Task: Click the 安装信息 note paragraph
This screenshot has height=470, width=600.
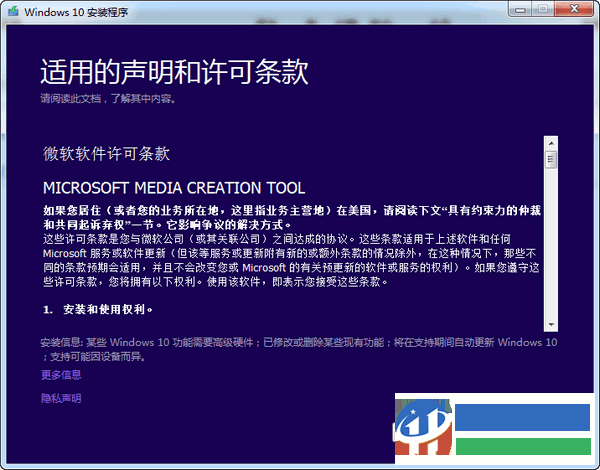Action: (x=299, y=349)
